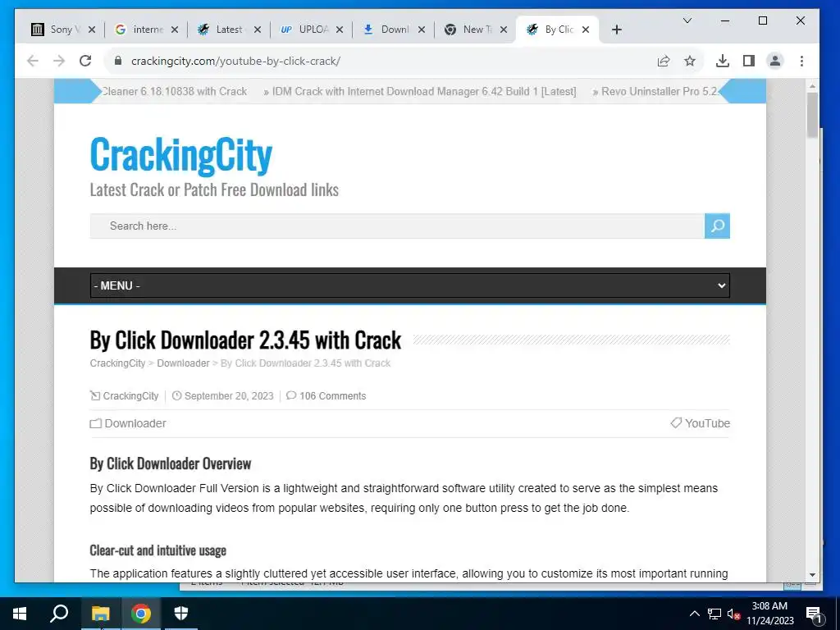The width and height of the screenshot is (840, 630).
Task: Click the browser Forward arrow
Action: tap(59, 61)
